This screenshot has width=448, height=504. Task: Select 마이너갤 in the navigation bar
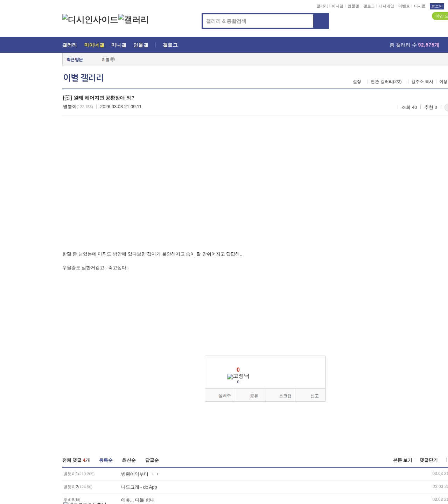(94, 45)
